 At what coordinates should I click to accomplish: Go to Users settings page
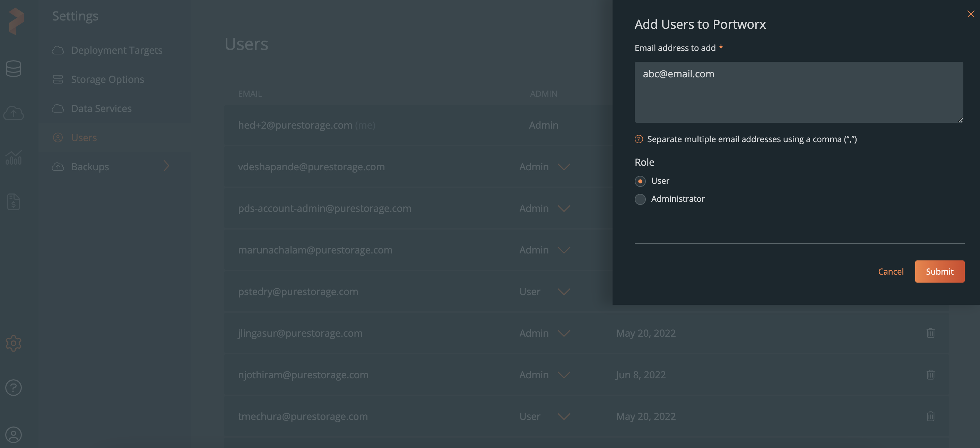pos(84,137)
